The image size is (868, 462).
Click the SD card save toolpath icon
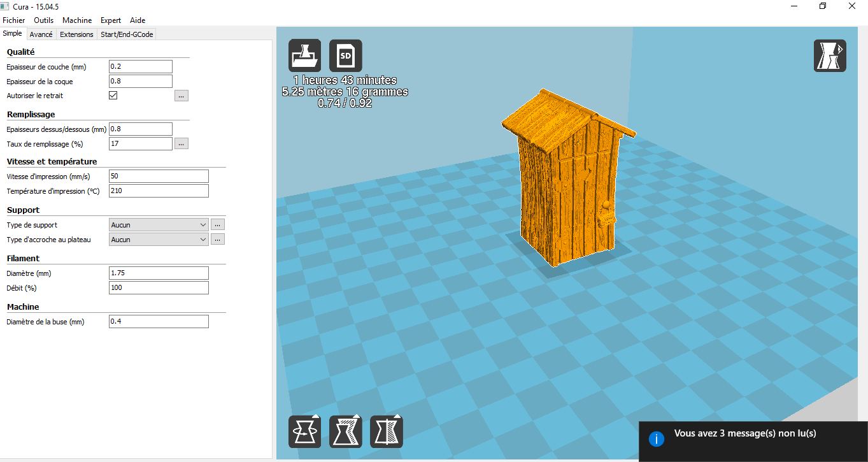click(346, 55)
